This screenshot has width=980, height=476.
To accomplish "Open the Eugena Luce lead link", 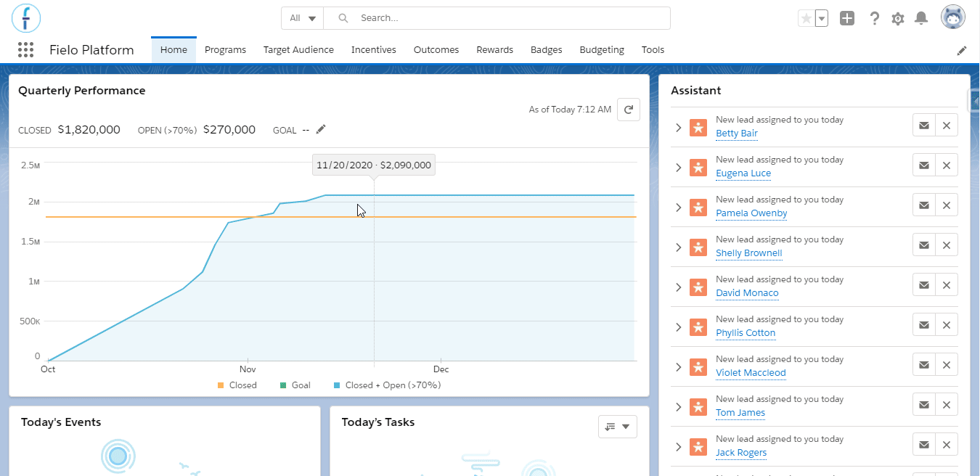I will click(x=743, y=173).
